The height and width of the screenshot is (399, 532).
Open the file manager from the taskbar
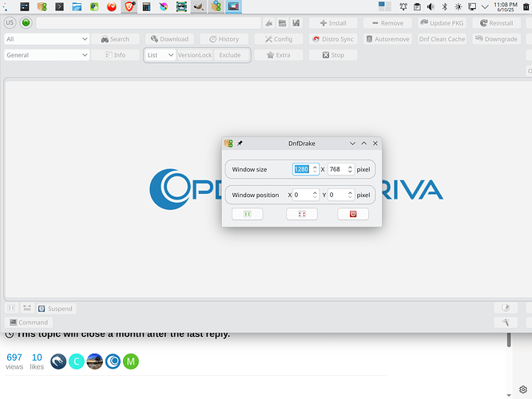(x=77, y=6)
